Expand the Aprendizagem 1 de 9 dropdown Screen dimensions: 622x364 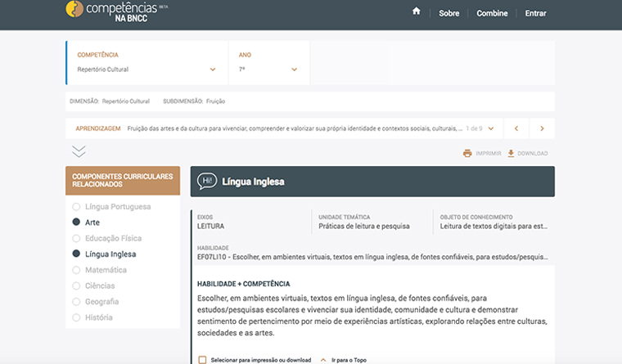tap(491, 128)
